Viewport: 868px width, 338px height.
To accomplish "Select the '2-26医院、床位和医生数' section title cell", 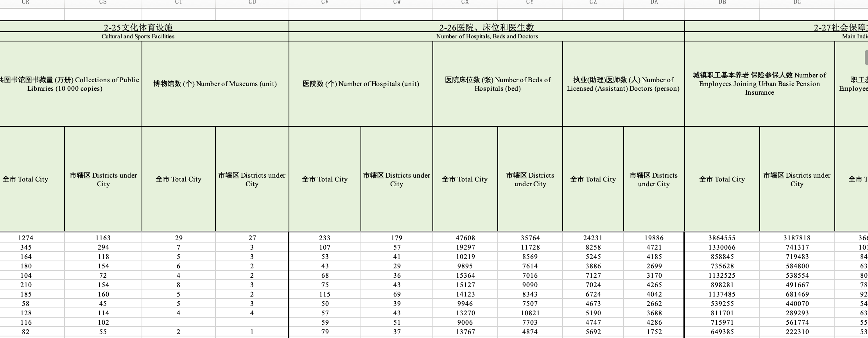I will pos(487,27).
